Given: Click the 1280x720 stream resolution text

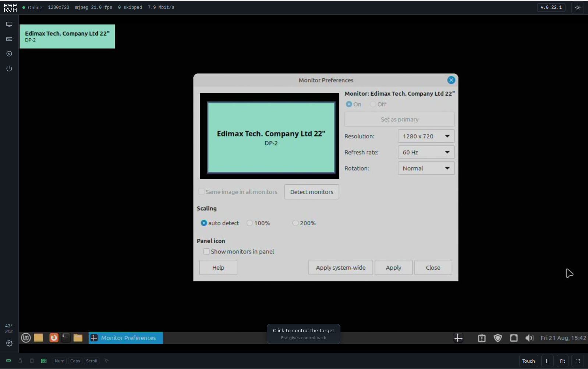Looking at the screenshot, I should click(x=59, y=7).
